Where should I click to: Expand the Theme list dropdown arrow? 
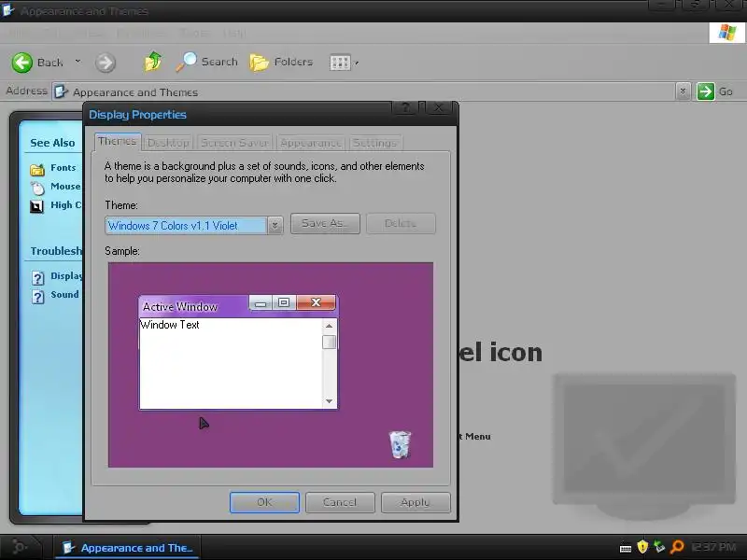click(x=275, y=226)
